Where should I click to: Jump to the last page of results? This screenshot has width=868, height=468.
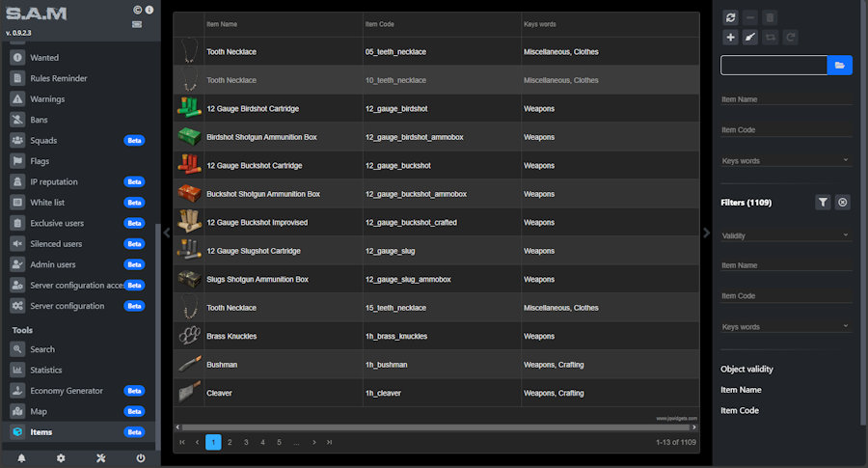coord(329,442)
